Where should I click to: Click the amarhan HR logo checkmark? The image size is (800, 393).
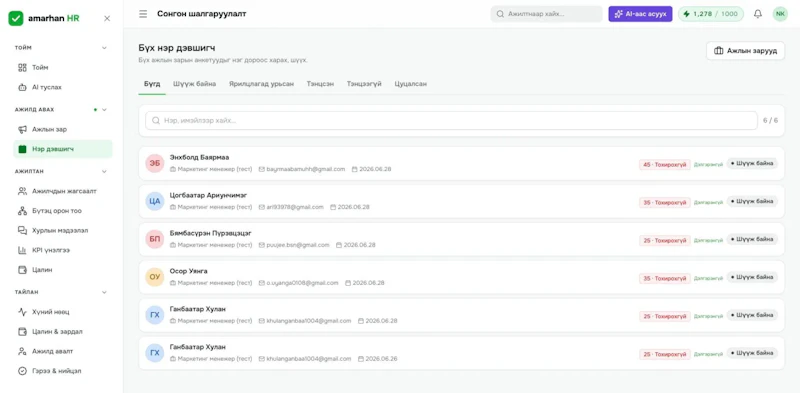point(16,18)
